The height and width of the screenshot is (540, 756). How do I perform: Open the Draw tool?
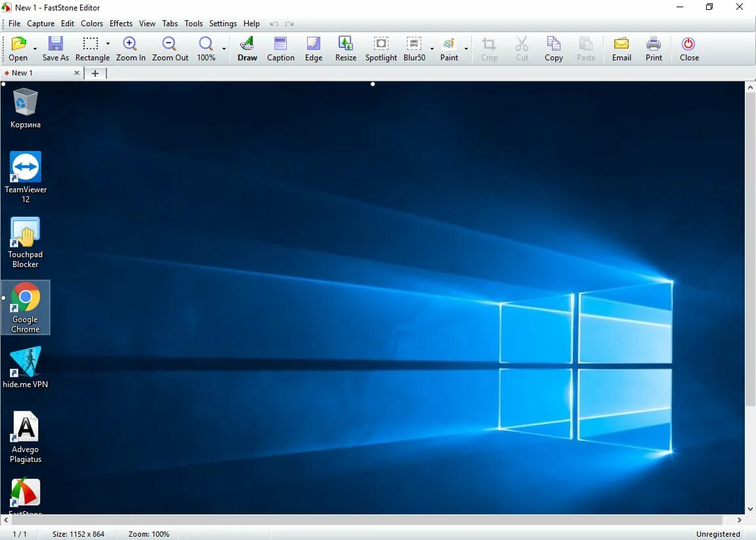coord(247,49)
